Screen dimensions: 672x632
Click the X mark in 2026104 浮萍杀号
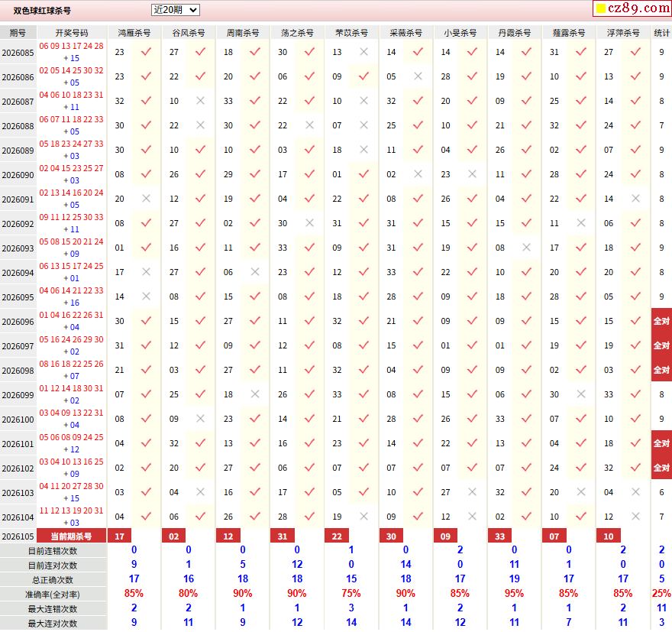point(635,517)
